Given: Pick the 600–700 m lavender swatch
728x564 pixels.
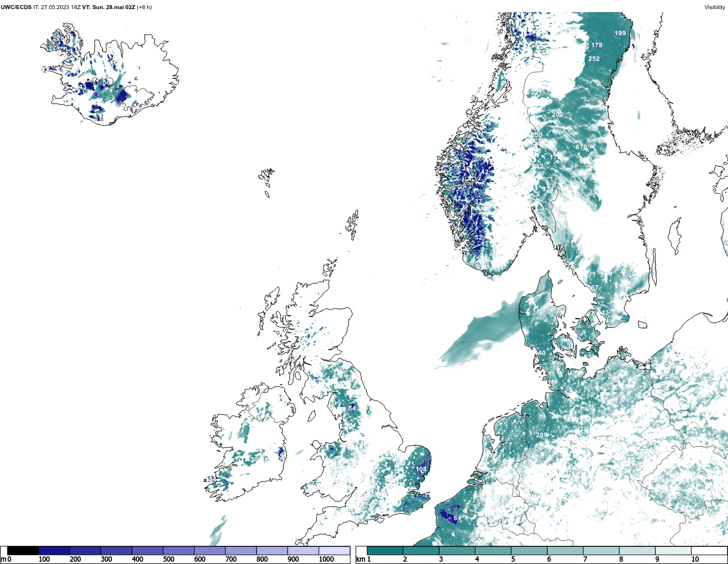Looking at the screenshot, I should point(209,550).
